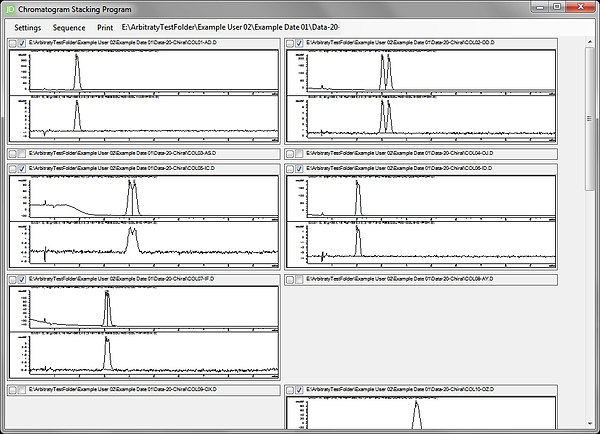This screenshot has height=434, width=600.
Task: Tick the empty leftmost checkbox of COL01-AD.D
Action: pyautogui.click(x=13, y=43)
